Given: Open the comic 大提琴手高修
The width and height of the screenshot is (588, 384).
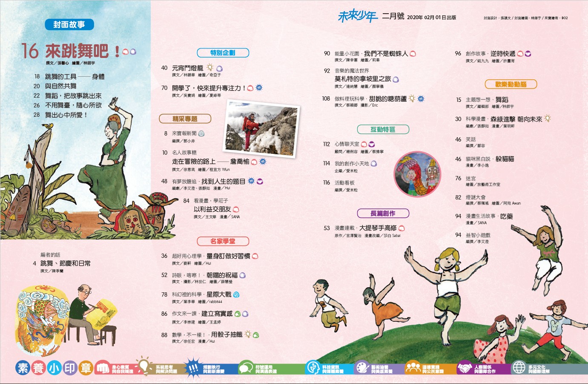Looking at the screenshot, I should click(378, 228).
